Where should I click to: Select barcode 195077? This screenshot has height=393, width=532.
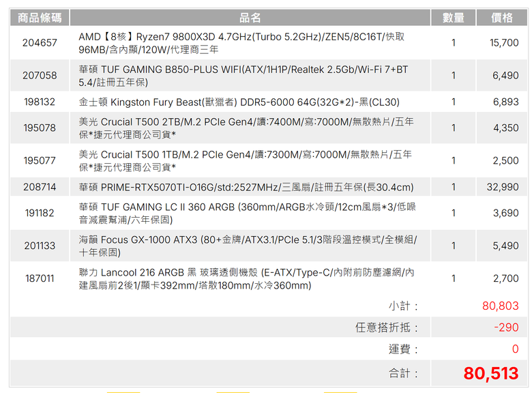click(40, 160)
